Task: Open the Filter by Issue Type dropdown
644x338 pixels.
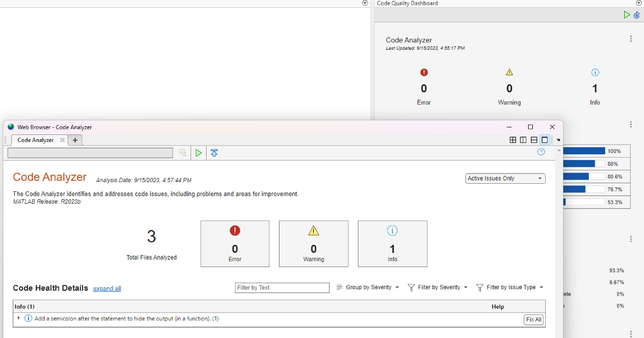Action: point(510,287)
